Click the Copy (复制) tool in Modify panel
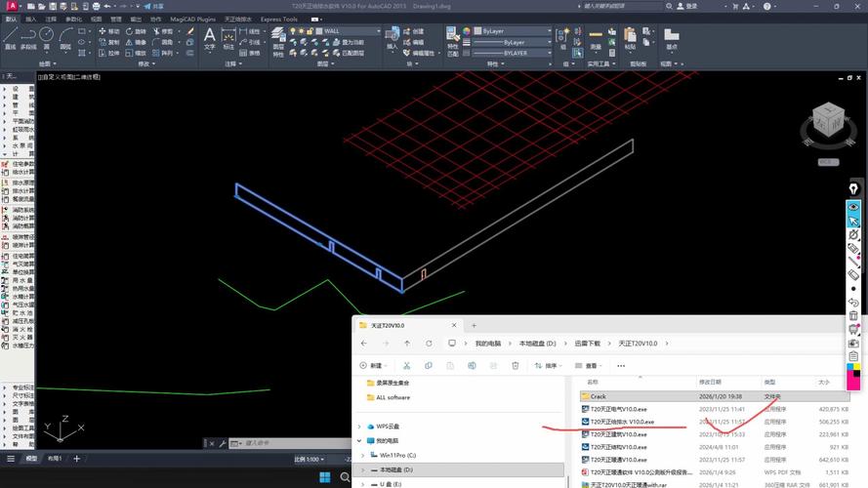Image resolution: width=868 pixels, height=488 pixels. click(x=108, y=42)
